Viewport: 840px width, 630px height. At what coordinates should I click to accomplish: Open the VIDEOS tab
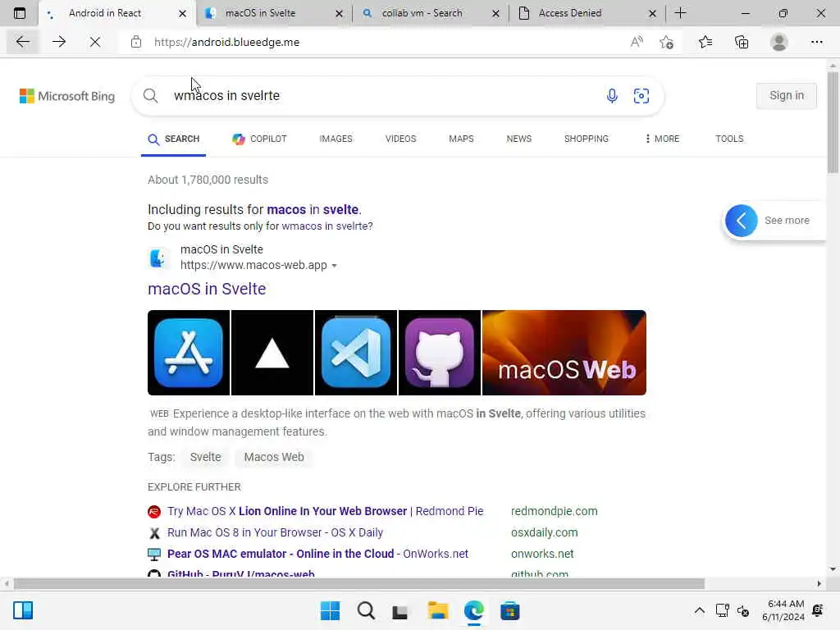click(400, 139)
